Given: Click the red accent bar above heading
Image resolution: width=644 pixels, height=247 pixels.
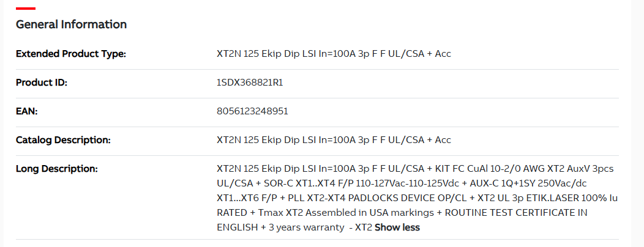Looking at the screenshot, I should click(25, 9).
